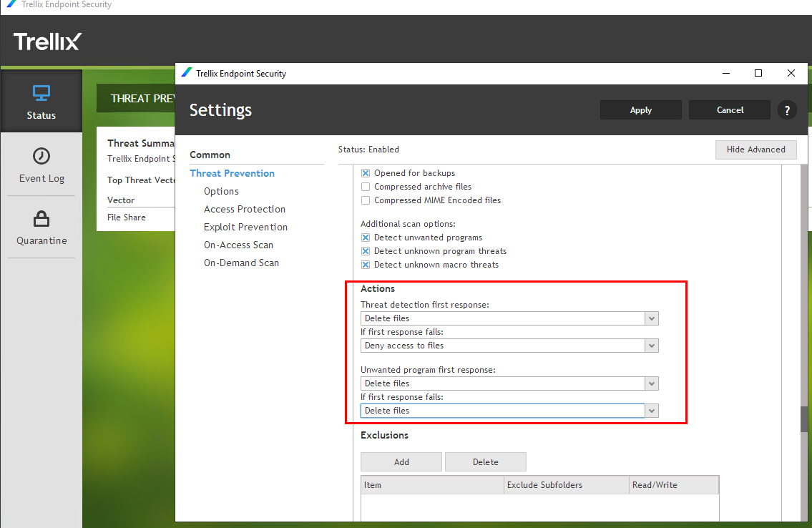The image size is (812, 528).
Task: Maximize the Settings window
Action: click(758, 73)
